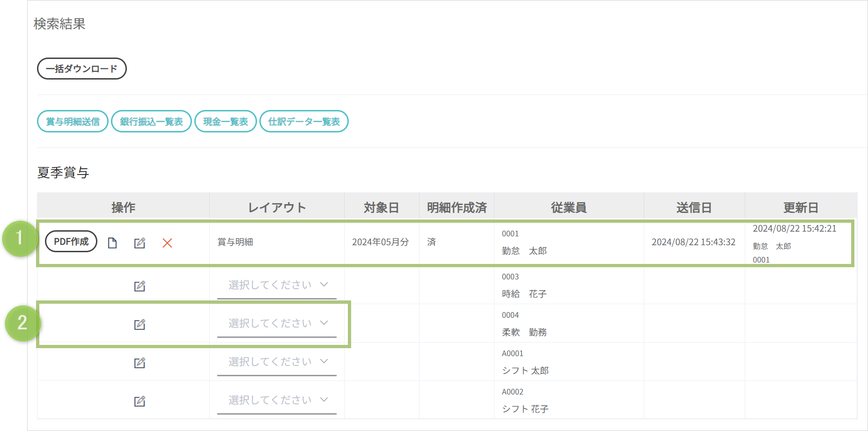Click the edit icon for 柔軟 勤務
This screenshot has width=868, height=431.
[140, 324]
